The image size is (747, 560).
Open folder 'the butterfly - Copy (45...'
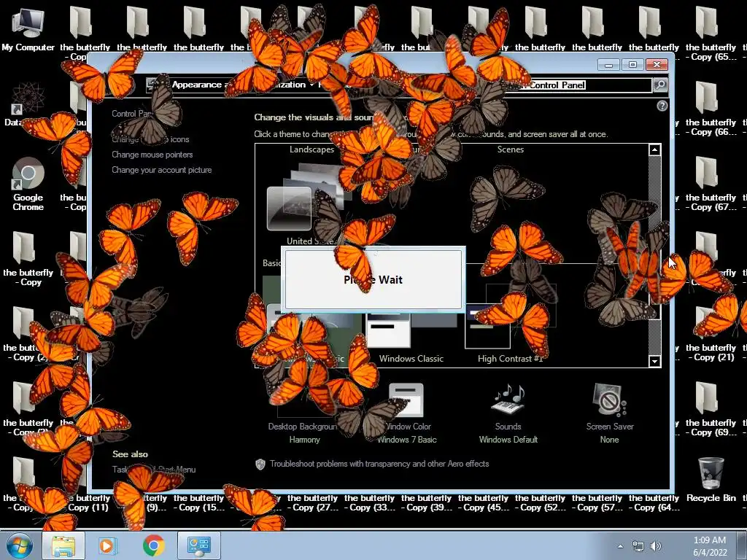[x=483, y=503]
